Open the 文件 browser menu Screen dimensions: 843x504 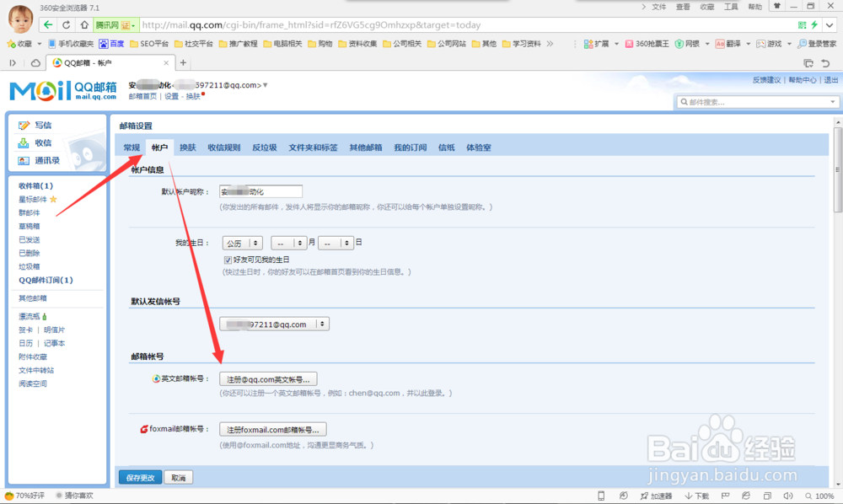click(658, 7)
